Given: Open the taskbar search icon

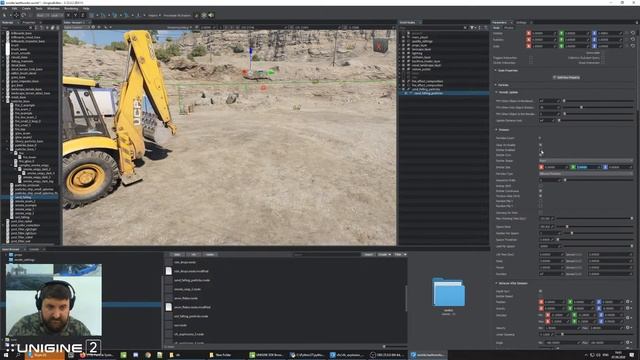Looking at the screenshot, I should 18,355.
